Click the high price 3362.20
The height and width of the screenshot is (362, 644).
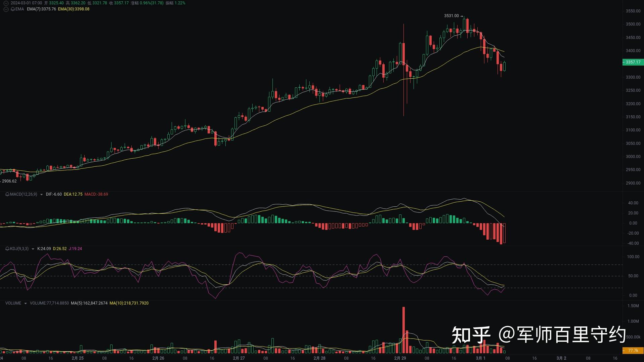coord(78,3)
